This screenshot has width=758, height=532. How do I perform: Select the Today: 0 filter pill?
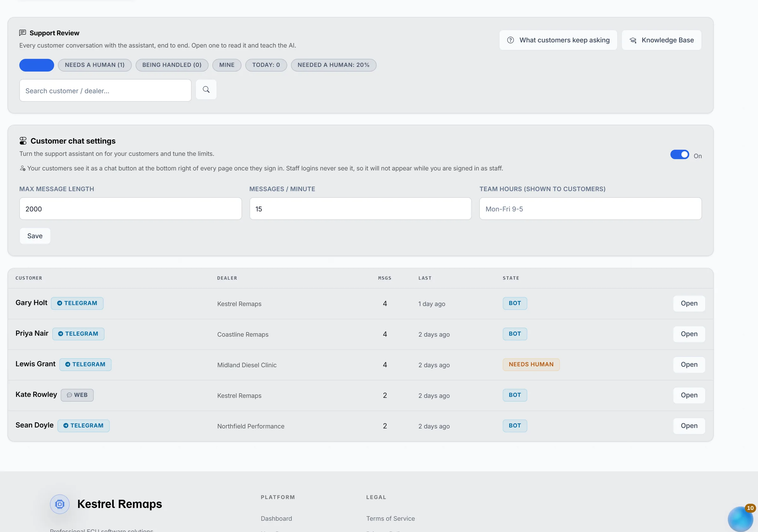pyautogui.click(x=266, y=65)
